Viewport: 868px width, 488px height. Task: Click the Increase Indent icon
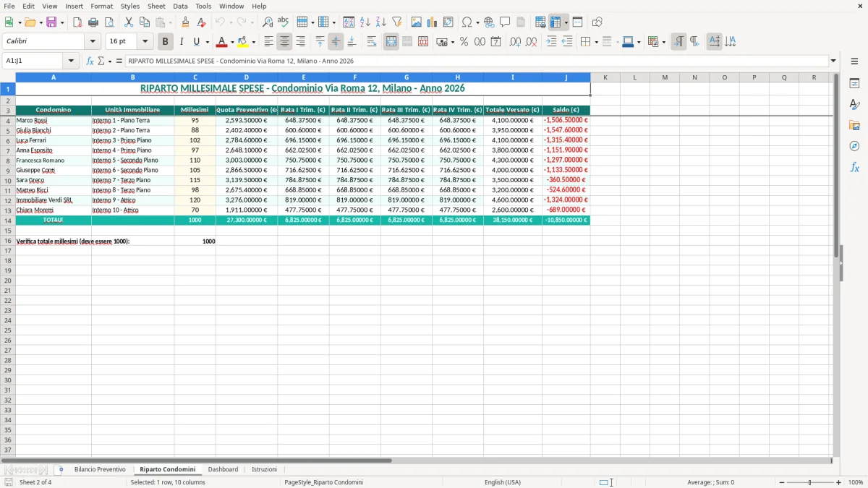tap(551, 42)
